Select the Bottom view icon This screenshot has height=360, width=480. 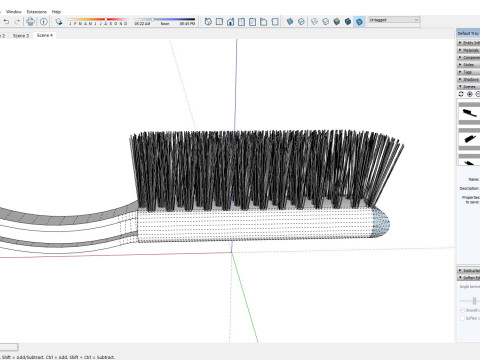coord(275,22)
